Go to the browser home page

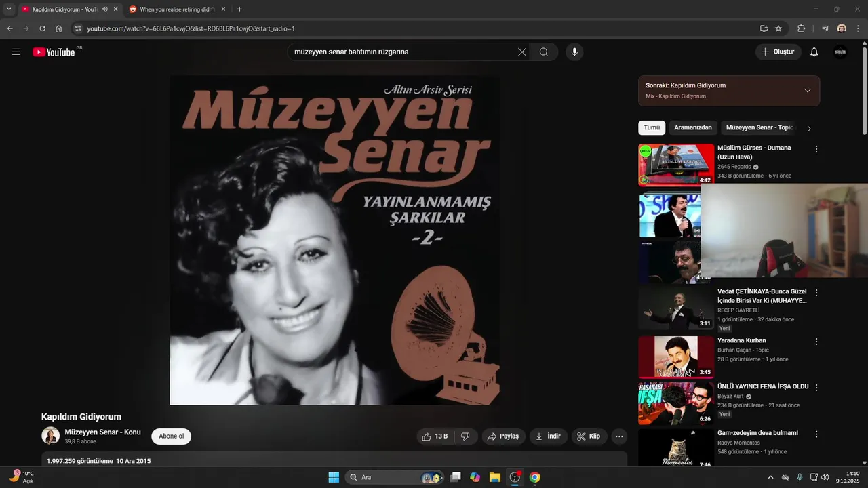[59, 28]
